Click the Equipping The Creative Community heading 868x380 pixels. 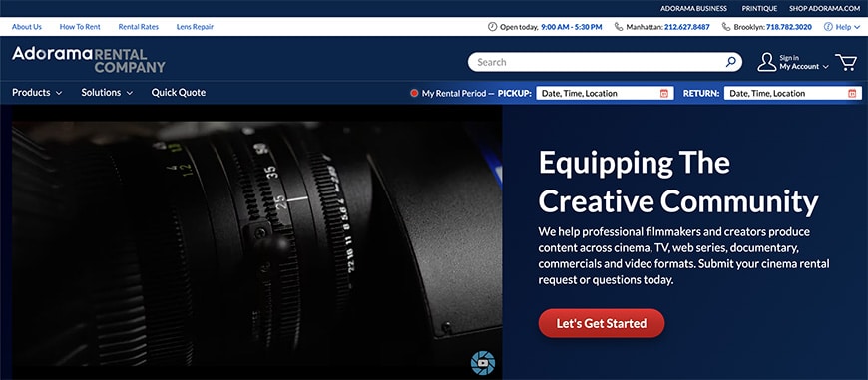tap(678, 182)
